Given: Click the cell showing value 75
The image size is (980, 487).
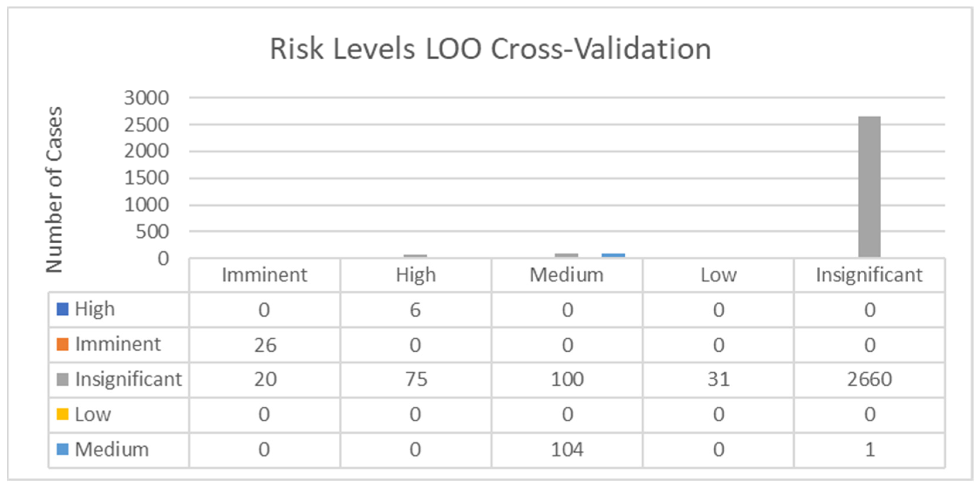Looking at the screenshot, I should click(416, 379).
